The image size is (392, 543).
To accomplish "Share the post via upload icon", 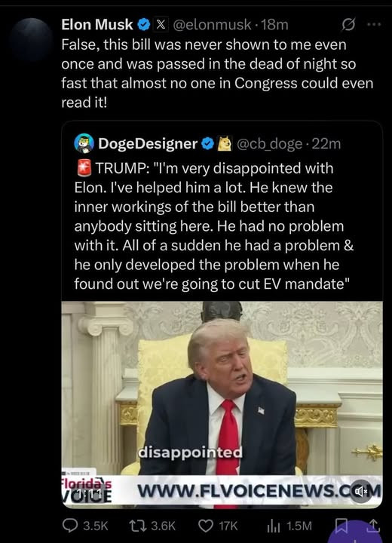I will (374, 526).
